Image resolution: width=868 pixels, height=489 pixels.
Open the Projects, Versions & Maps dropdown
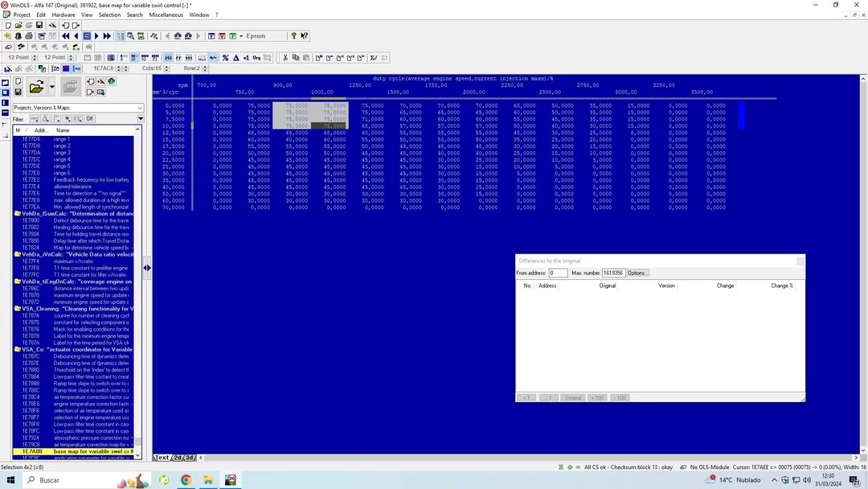pyautogui.click(x=77, y=108)
